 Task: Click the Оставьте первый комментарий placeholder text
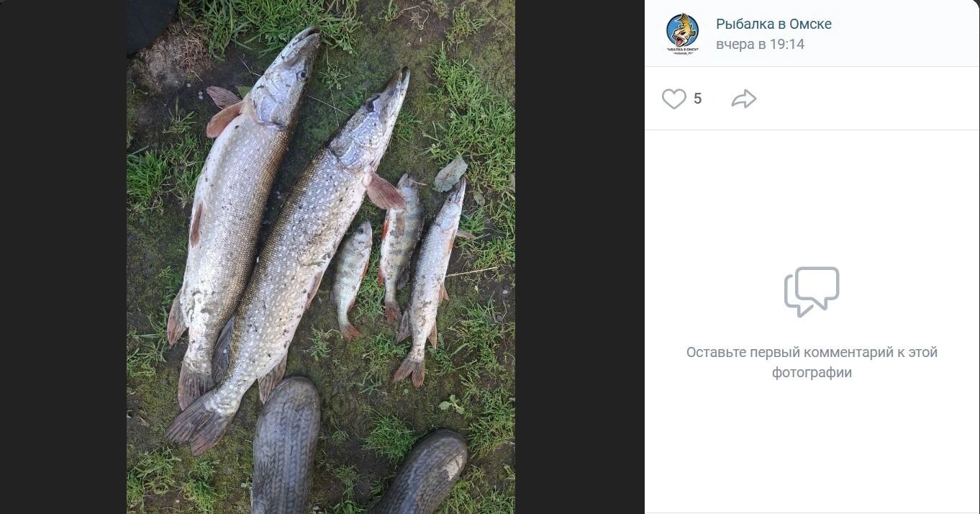[812, 362]
